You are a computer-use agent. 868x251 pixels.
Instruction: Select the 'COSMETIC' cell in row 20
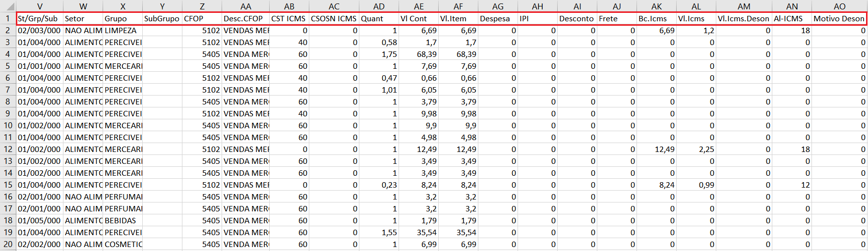coord(123,244)
